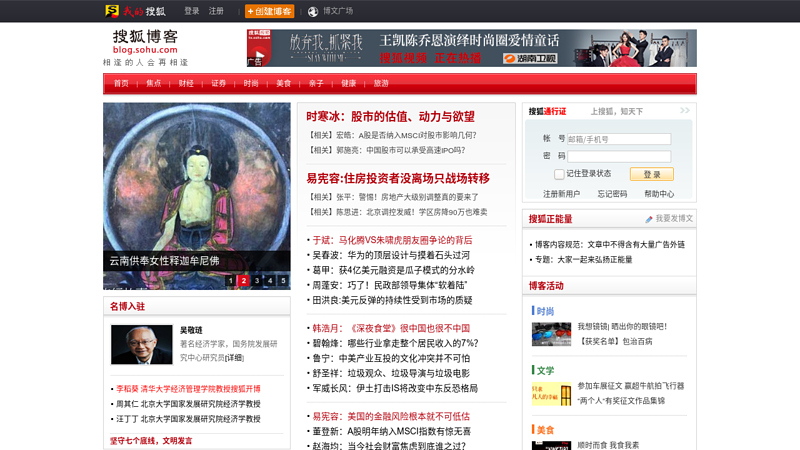The image size is (800, 450).
Task: Click the play button on the banner ad
Action: tap(259, 55)
